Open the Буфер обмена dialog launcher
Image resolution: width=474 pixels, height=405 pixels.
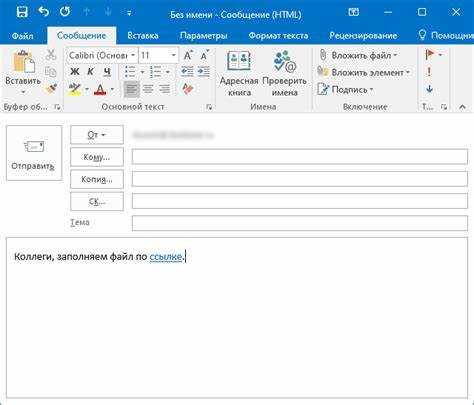pyautogui.click(x=57, y=107)
